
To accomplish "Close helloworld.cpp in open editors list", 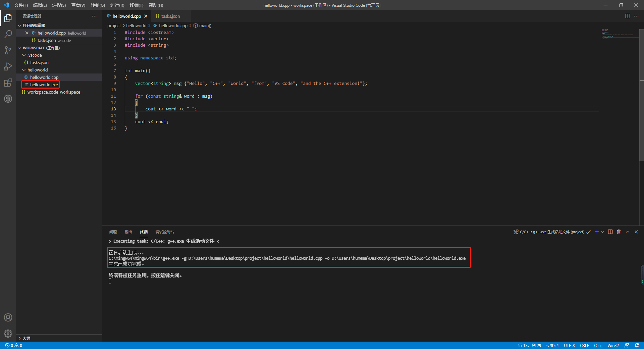I will tap(27, 33).
